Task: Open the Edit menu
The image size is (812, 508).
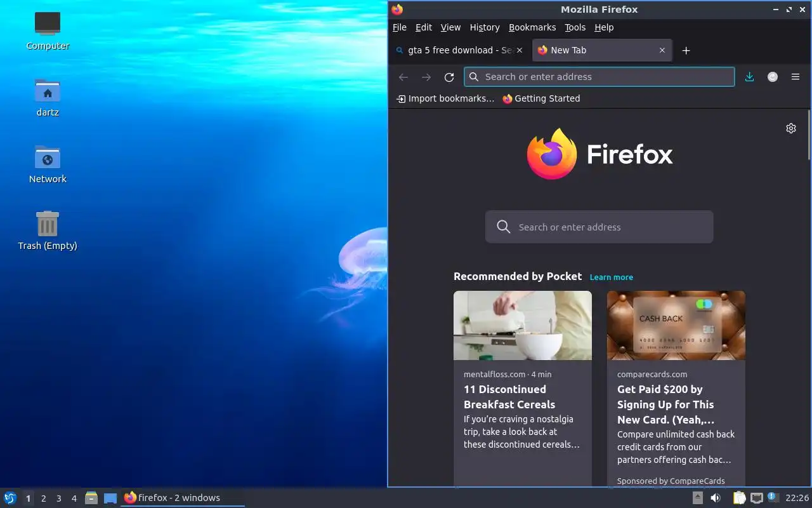Action: click(x=424, y=27)
